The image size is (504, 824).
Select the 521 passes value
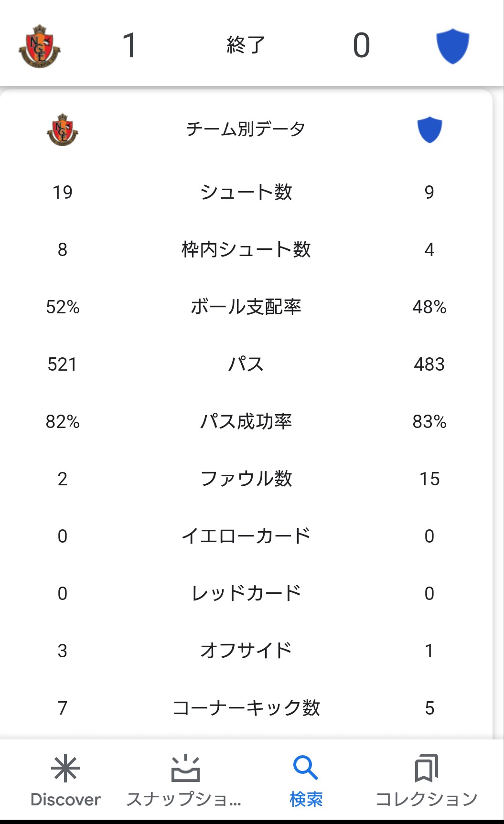click(x=62, y=364)
